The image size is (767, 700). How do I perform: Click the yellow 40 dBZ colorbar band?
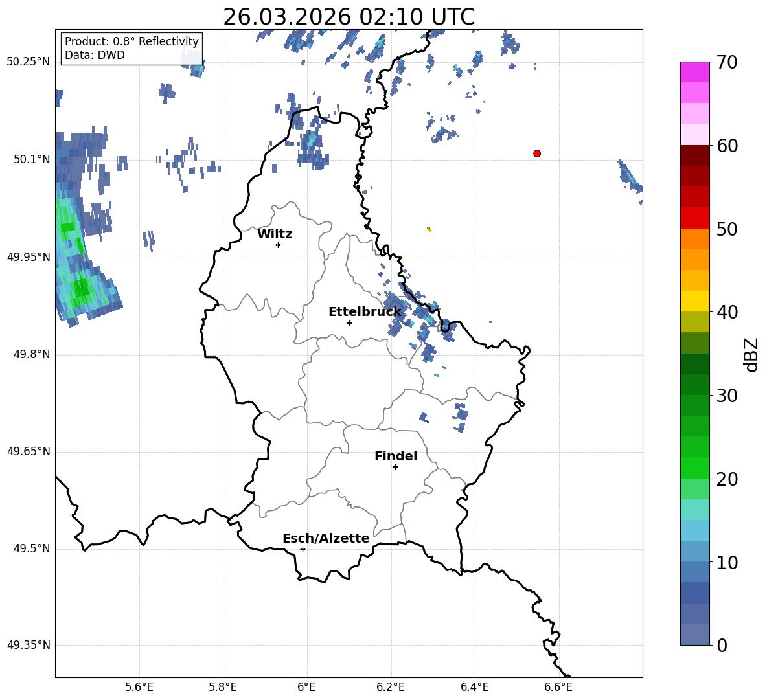tap(694, 301)
